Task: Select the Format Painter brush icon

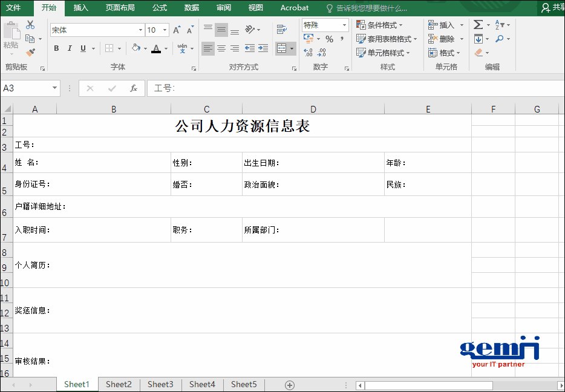Action: [30, 52]
